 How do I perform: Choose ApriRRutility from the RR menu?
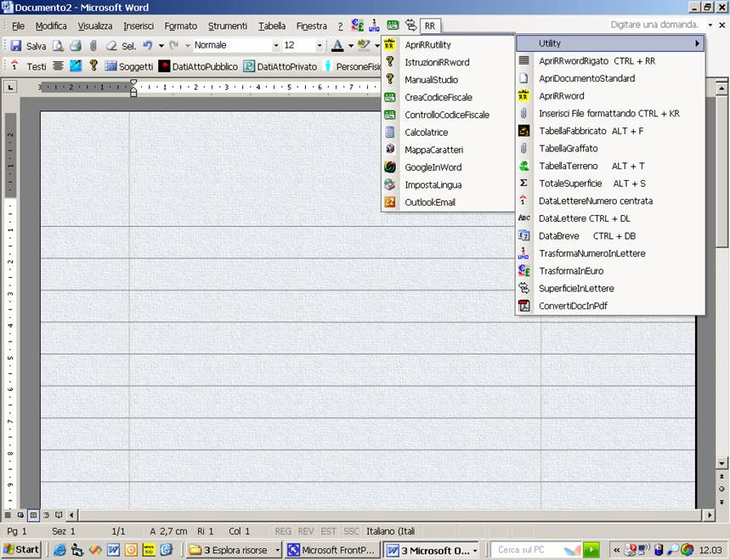(x=448, y=45)
